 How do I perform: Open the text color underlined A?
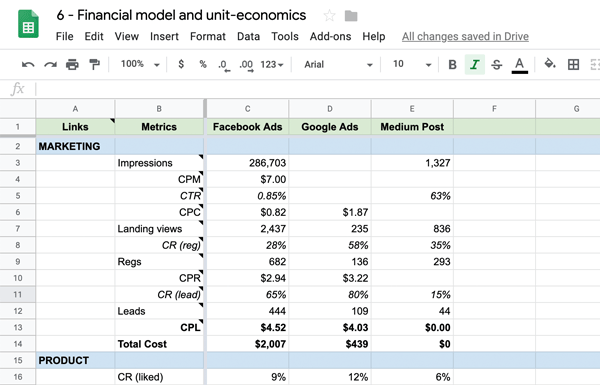519,64
